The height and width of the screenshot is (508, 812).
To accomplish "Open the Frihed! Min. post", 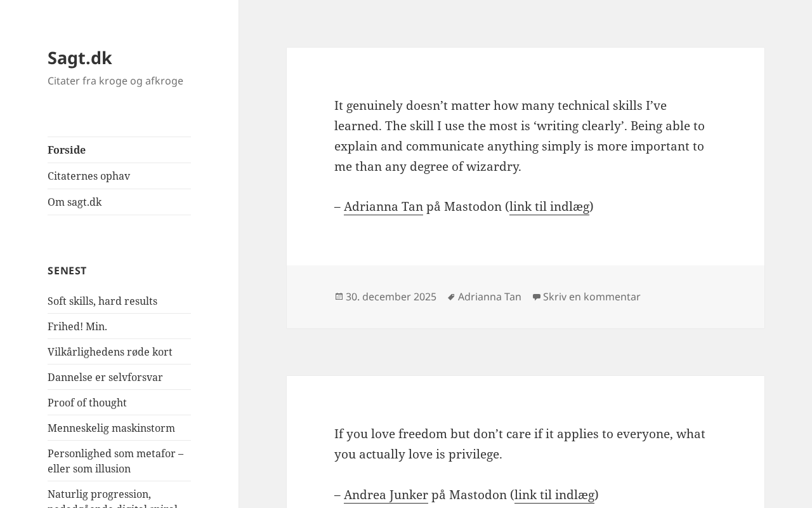I will click(77, 326).
